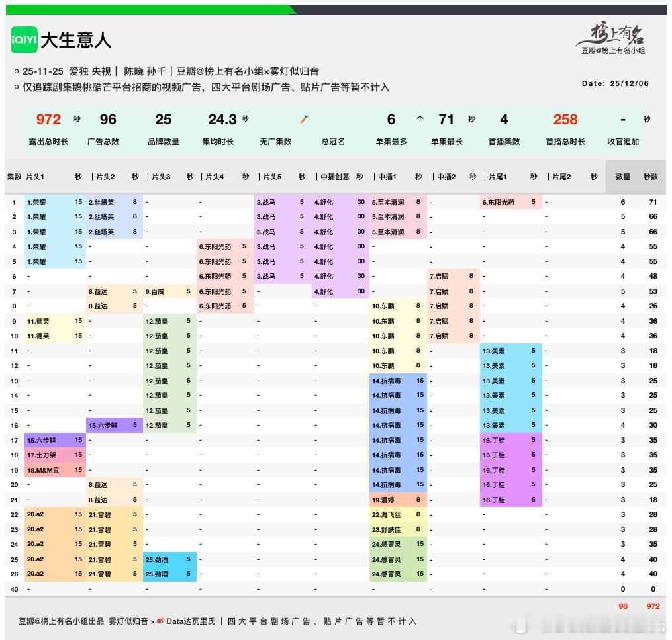The height and width of the screenshot is (640, 672).
Task: Click the 首播总时长 label
Action: click(x=565, y=142)
